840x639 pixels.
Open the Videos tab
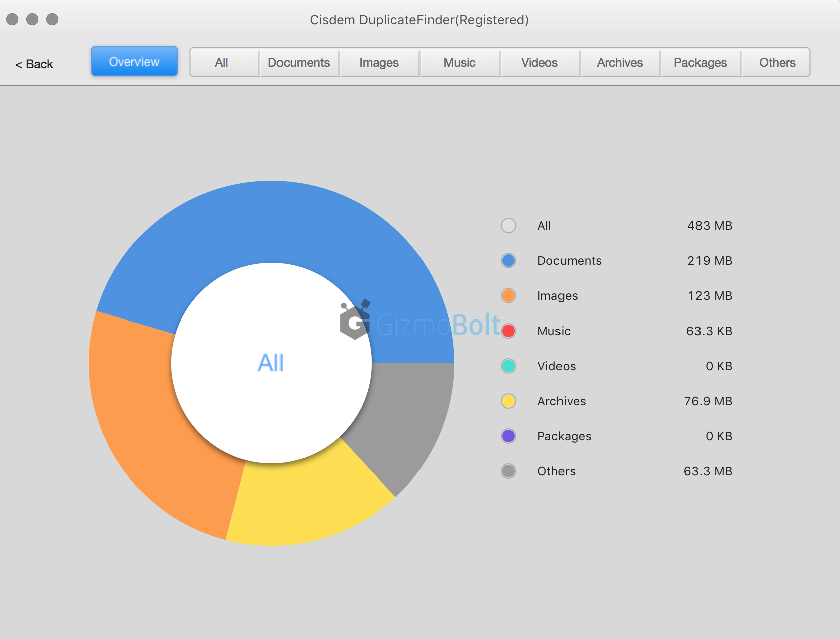point(540,63)
